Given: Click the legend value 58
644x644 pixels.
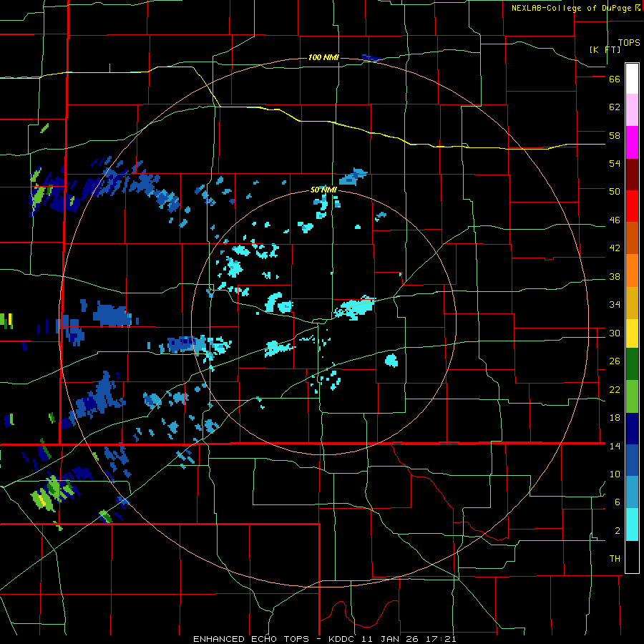Looking at the screenshot, I should tap(615, 135).
